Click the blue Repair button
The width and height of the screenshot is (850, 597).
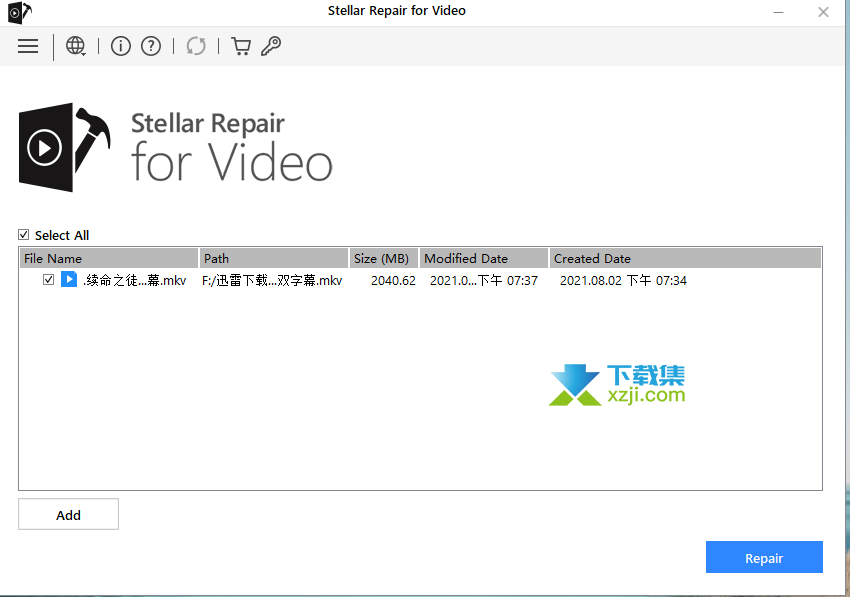click(x=764, y=557)
